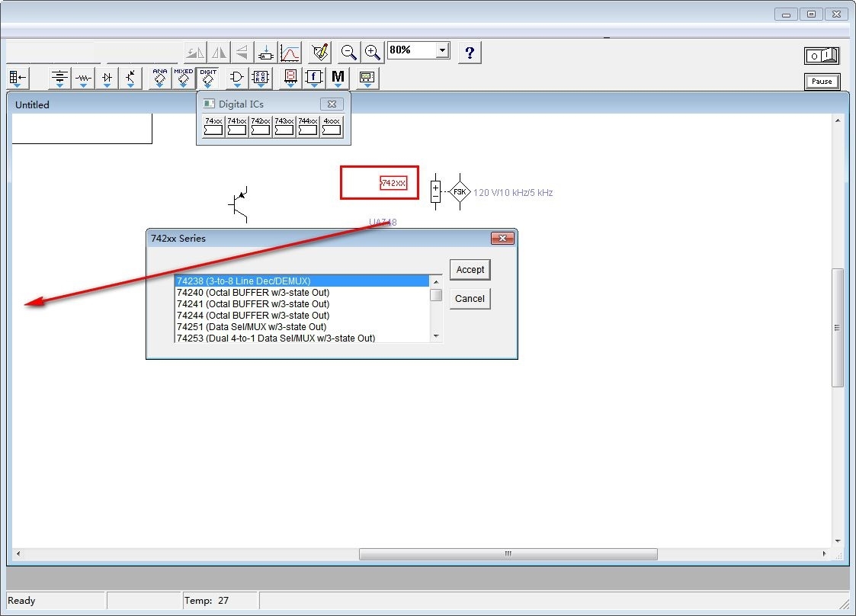Open the DIGIT Digital ICs parts bin
Screen dimensions: 856x616
coord(207,78)
